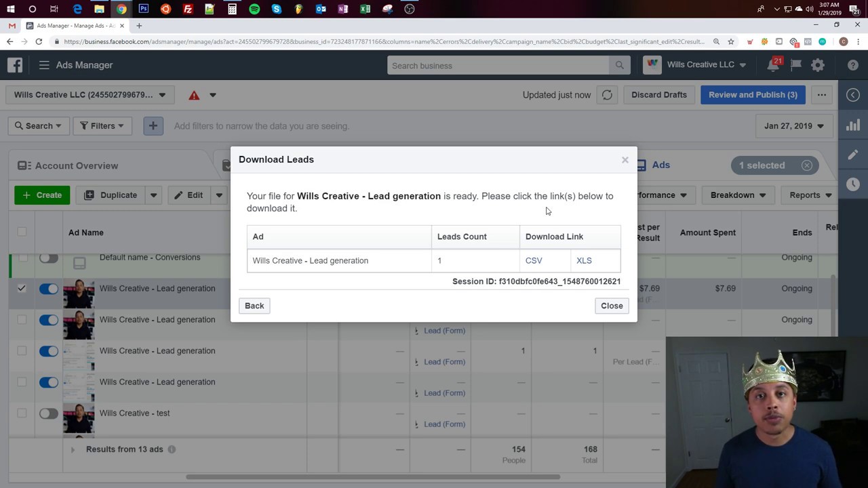Toggle the Wills Creative - test ad switch
The image size is (868, 488).
click(48, 413)
